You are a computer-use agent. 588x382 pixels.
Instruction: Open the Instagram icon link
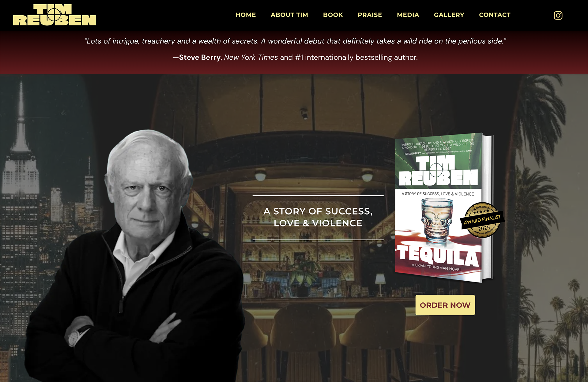point(558,15)
